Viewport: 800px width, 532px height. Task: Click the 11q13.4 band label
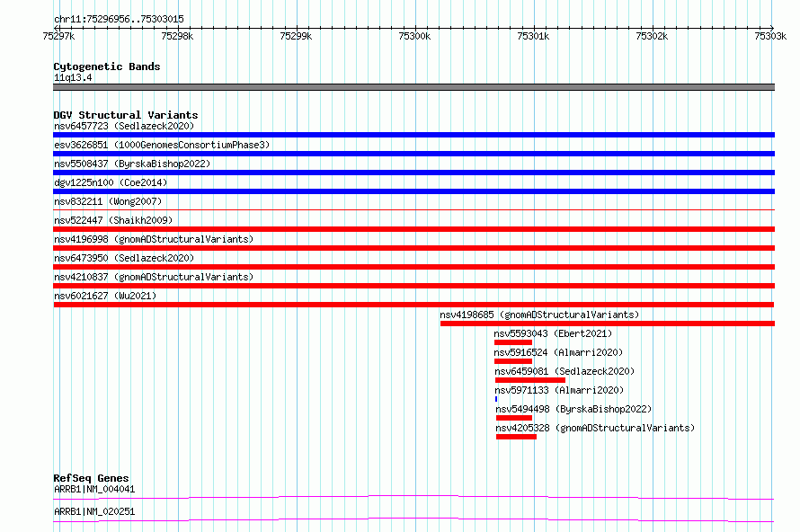click(x=73, y=77)
